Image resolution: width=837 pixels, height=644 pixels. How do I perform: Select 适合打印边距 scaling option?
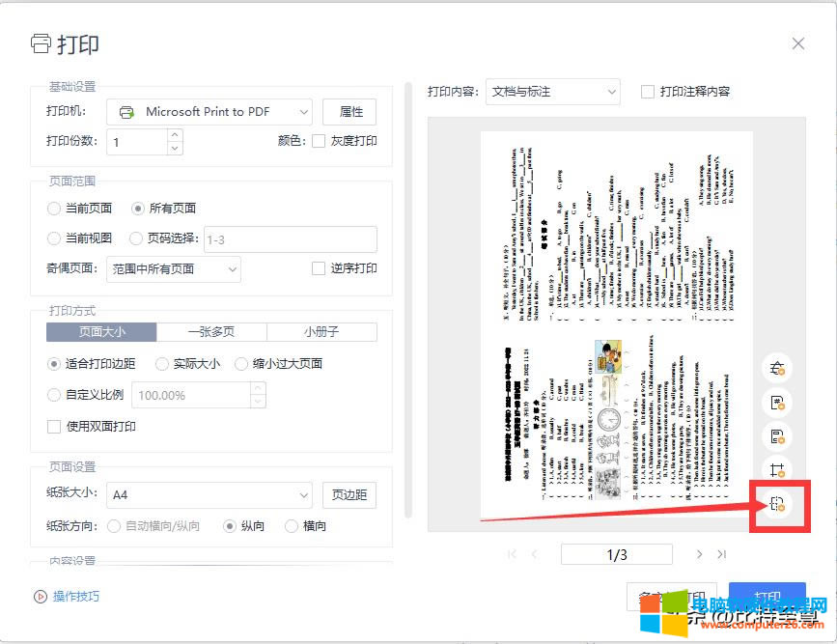[x=54, y=364]
